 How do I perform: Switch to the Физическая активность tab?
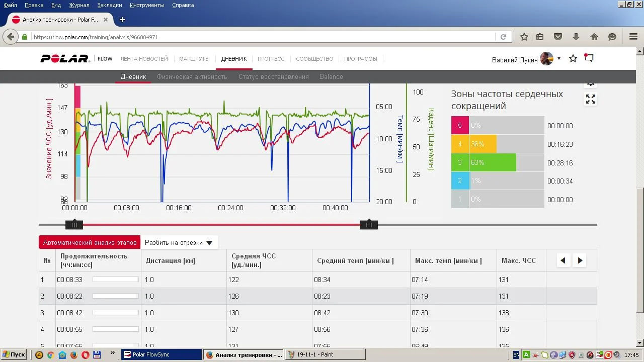click(x=192, y=76)
